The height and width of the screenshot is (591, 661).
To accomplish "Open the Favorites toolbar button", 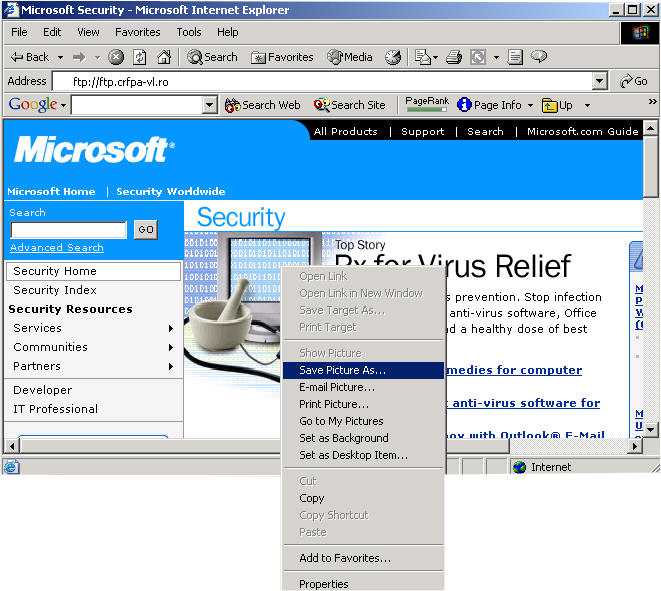I will 282,58.
